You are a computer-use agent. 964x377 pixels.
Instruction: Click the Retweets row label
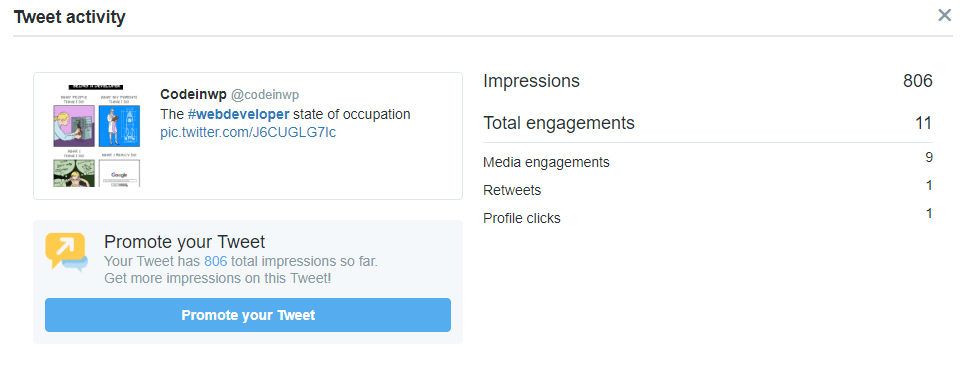512,191
